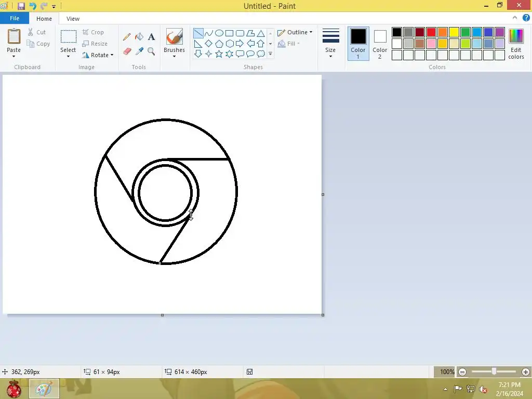Choose the Four-point star shape
Viewport: 532px width, 399px height.
[209, 54]
